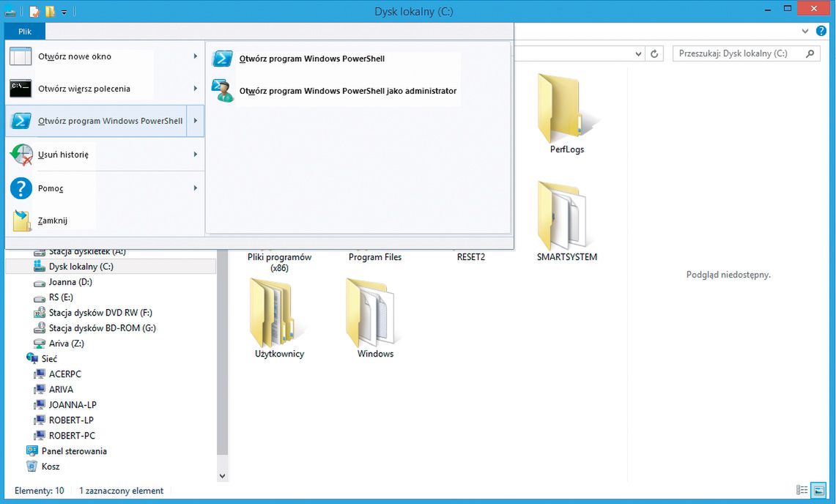Open Help via the blue question icon at top right
The width and height of the screenshot is (836, 504).
(x=821, y=31)
